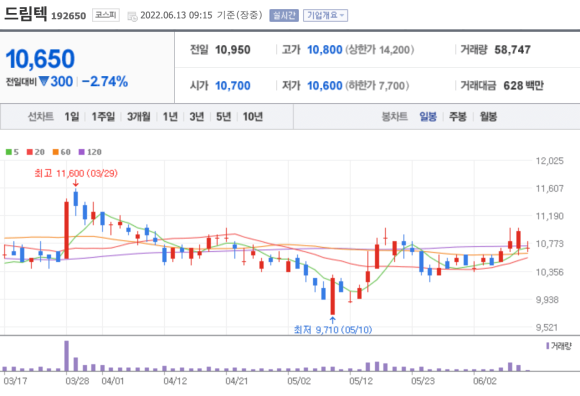Click the 봉차트 label
Viewport: 580px width, 396px height.
(394, 117)
